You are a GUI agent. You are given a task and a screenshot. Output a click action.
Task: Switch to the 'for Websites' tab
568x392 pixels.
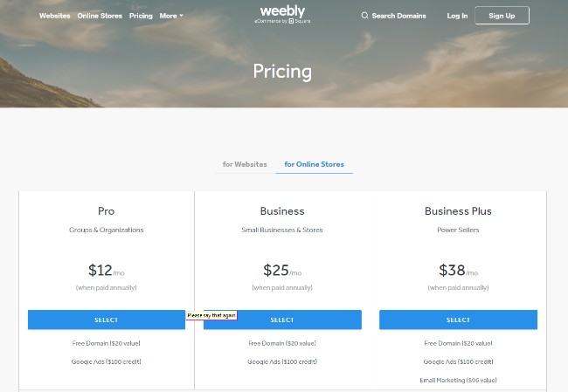pyautogui.click(x=245, y=164)
